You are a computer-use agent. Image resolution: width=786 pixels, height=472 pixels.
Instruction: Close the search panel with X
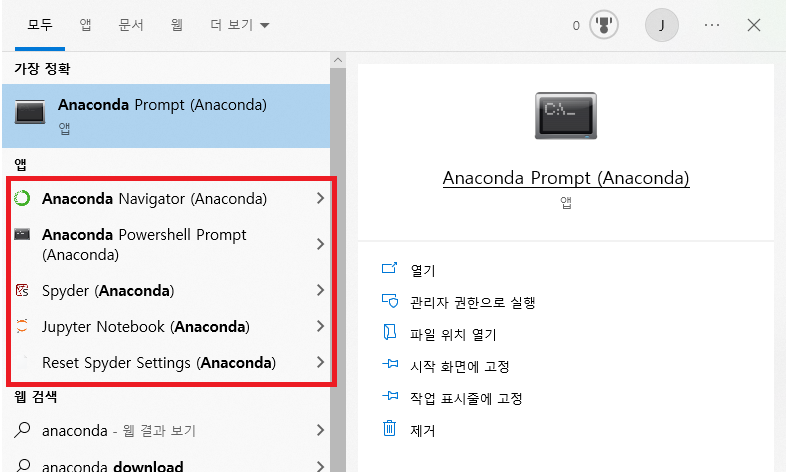click(754, 25)
